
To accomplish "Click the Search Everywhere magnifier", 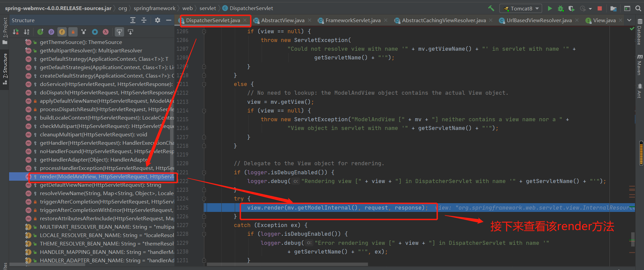I will click(638, 8).
